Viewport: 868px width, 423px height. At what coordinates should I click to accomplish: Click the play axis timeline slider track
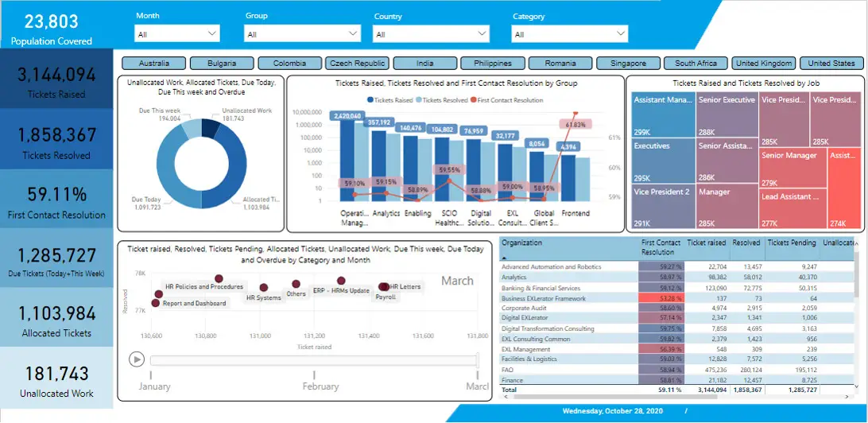[314, 360]
